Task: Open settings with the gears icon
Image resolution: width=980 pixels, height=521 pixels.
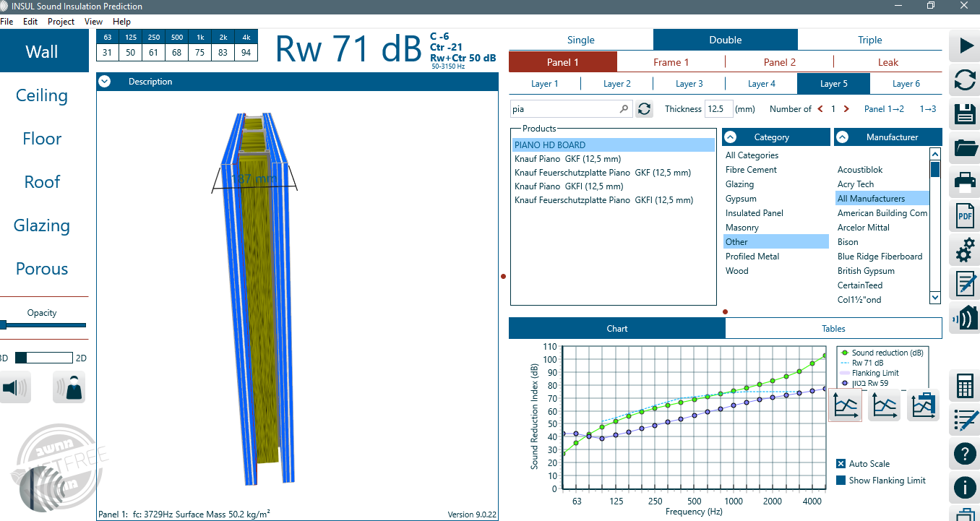Action: click(965, 250)
